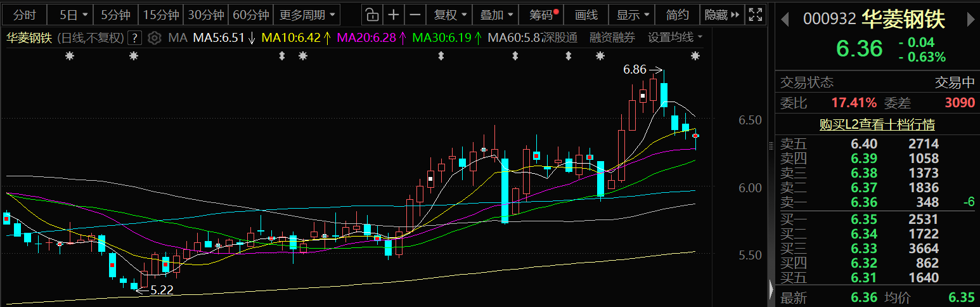Hide side panel via 隐藏 button
The width and height of the screenshot is (980, 307).
721,14
